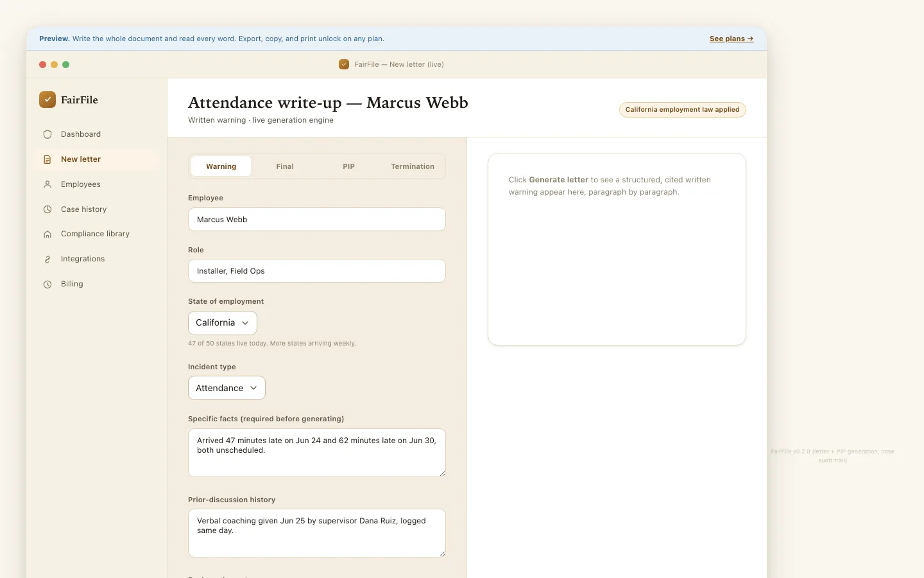924x578 pixels.
Task: Click the Billing clock icon
Action: click(x=47, y=285)
